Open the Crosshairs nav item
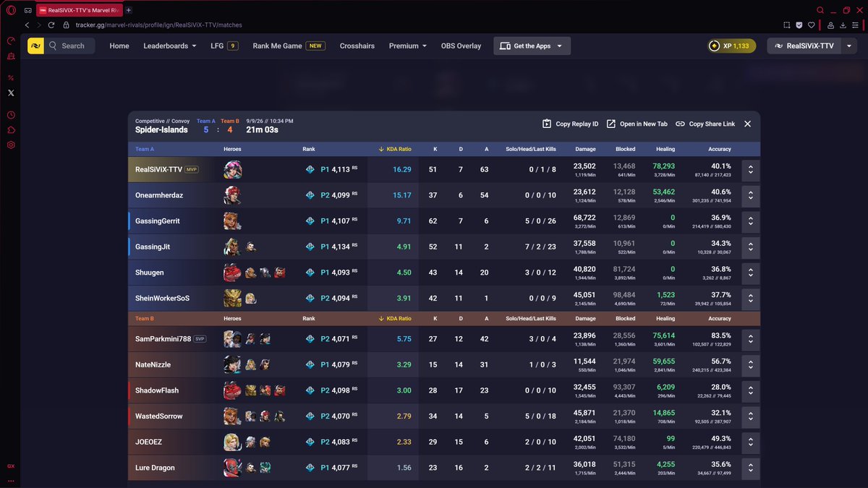The width and height of the screenshot is (868, 488). point(357,46)
